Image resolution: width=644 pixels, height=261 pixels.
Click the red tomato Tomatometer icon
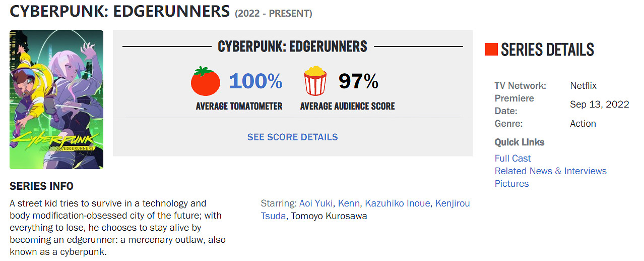click(x=205, y=81)
